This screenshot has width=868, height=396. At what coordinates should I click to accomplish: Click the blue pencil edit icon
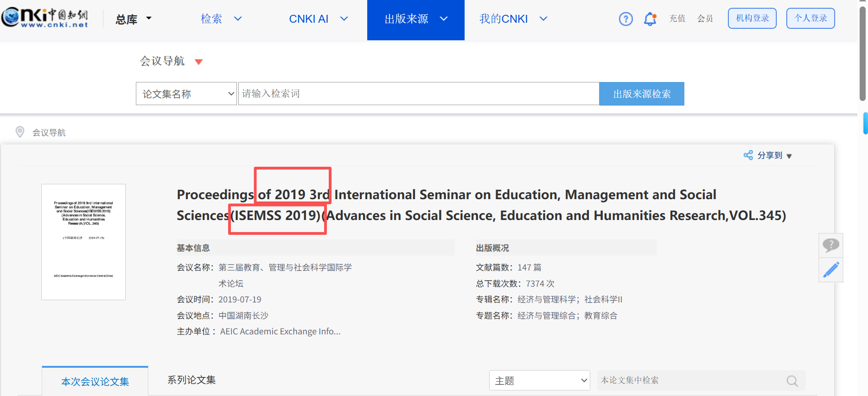tap(830, 270)
